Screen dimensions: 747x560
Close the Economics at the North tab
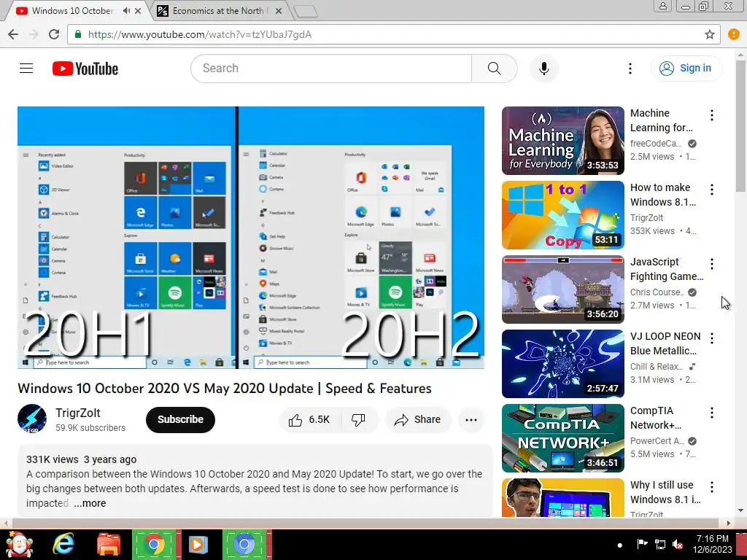click(279, 10)
